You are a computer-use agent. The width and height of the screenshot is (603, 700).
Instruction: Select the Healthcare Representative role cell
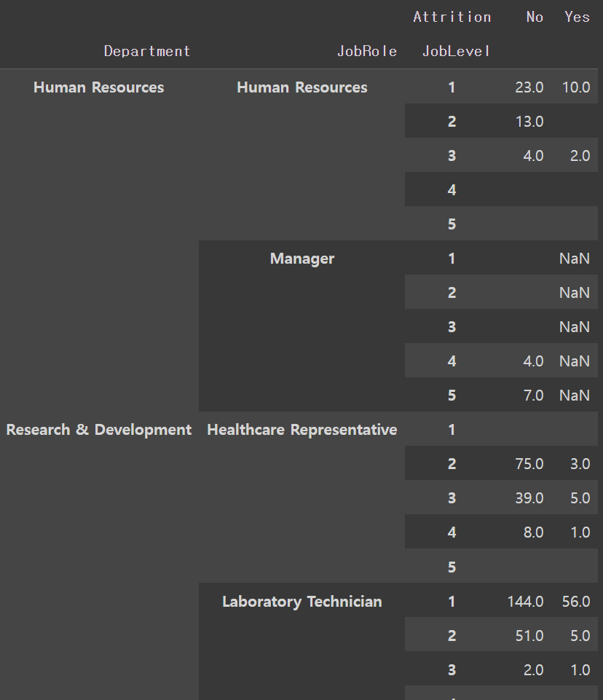click(301, 430)
